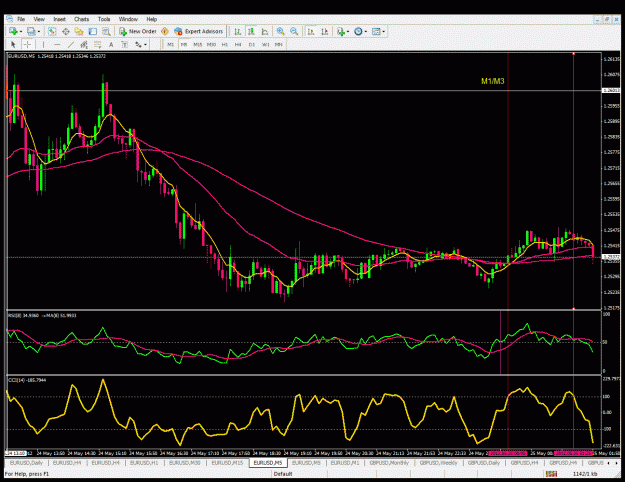This screenshot has width=625, height=482.
Task: Expand the arrows/shapes tool dropdown
Action: point(145,45)
